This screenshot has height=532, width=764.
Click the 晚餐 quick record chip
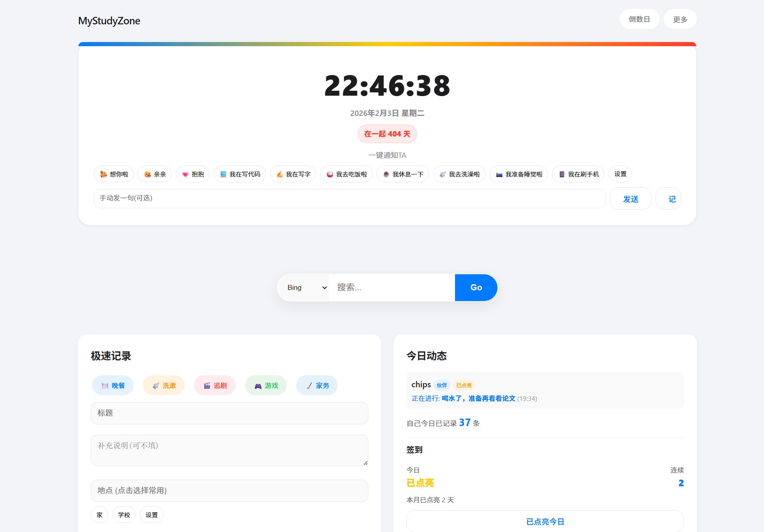(x=113, y=385)
